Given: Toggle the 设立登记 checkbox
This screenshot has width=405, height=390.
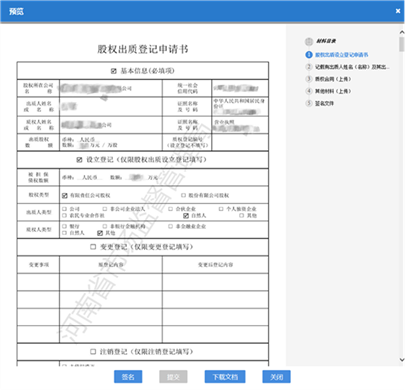Looking at the screenshot, I should [x=79, y=160].
